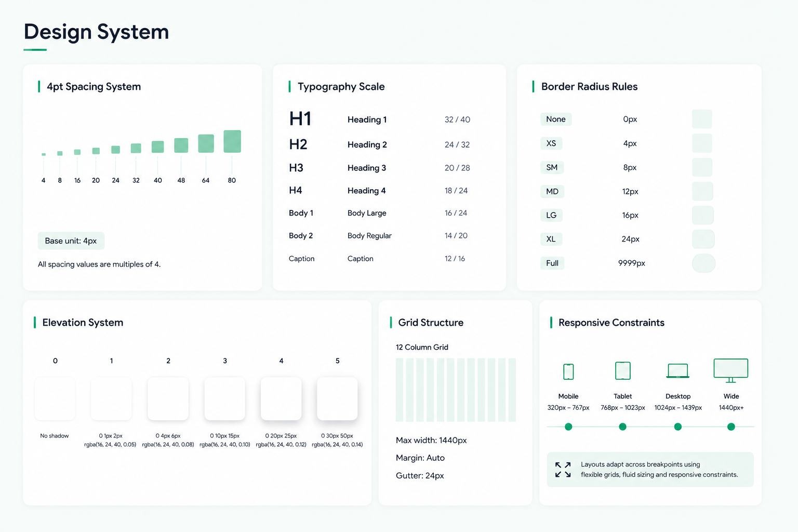Viewport: 798px width, 532px height.
Task: Click the H3 sample text
Action: coord(296,168)
